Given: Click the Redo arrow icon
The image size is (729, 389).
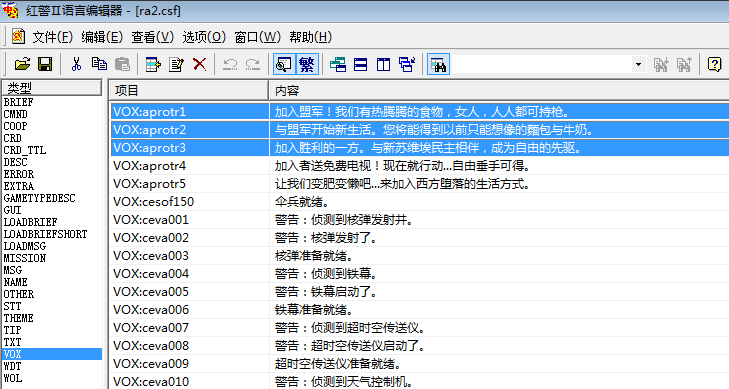Looking at the screenshot, I should 253,64.
